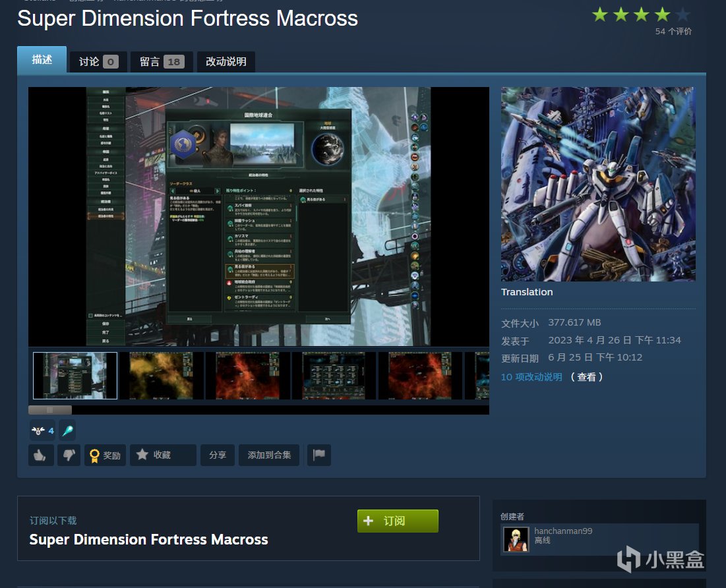Give an award with 奖励 button
Viewport: 726px width, 588px height.
tap(105, 455)
